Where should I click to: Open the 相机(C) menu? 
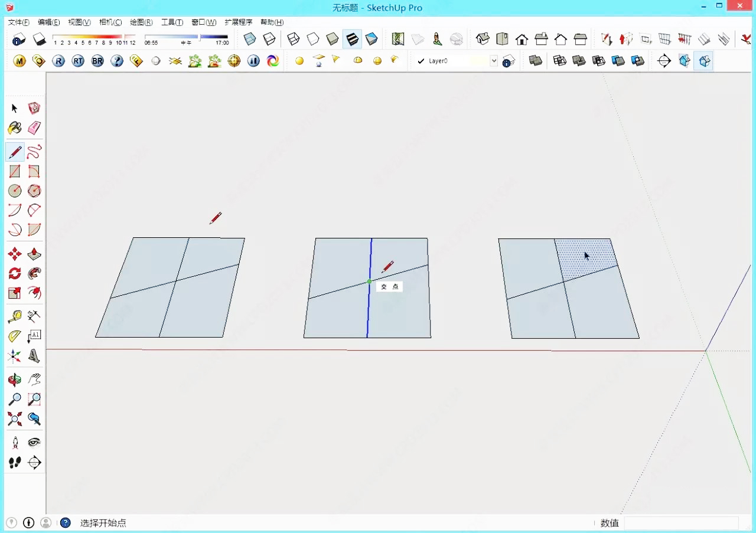pos(110,22)
